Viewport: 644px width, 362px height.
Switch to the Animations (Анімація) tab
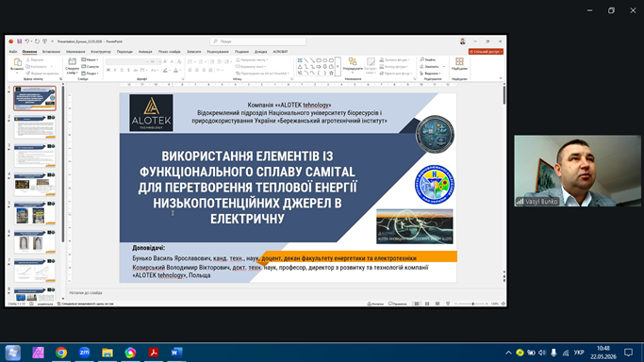(145, 52)
